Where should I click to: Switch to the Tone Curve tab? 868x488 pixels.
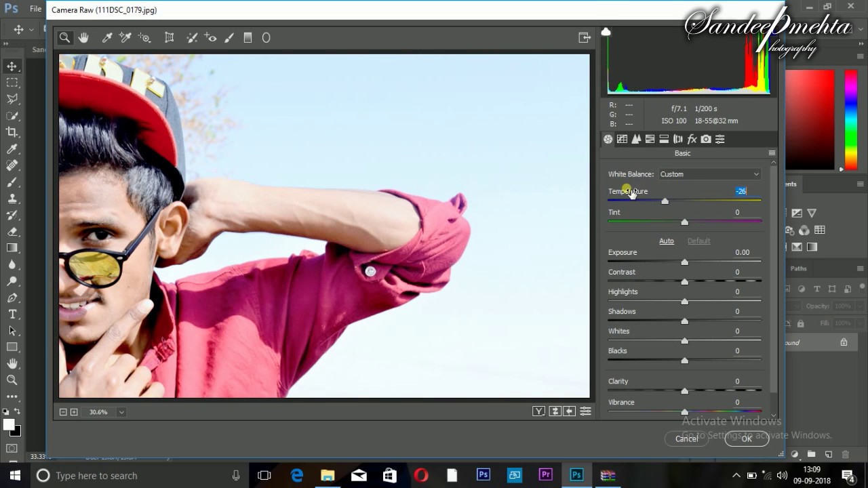(x=622, y=139)
